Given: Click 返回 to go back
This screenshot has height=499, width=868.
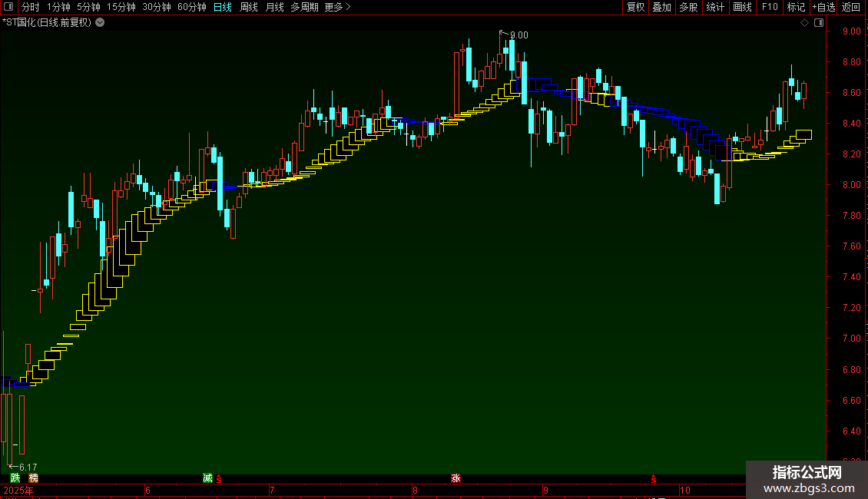Looking at the screenshot, I should tap(851, 7).
